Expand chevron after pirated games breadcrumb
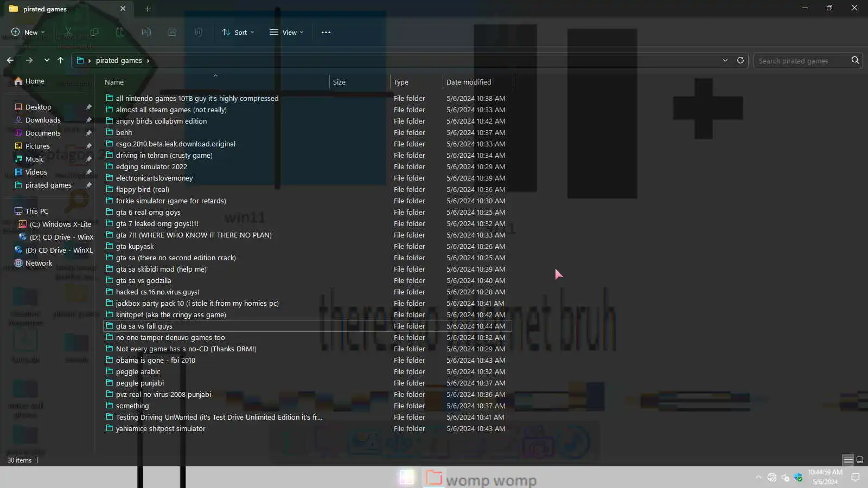868x488 pixels. (148, 60)
